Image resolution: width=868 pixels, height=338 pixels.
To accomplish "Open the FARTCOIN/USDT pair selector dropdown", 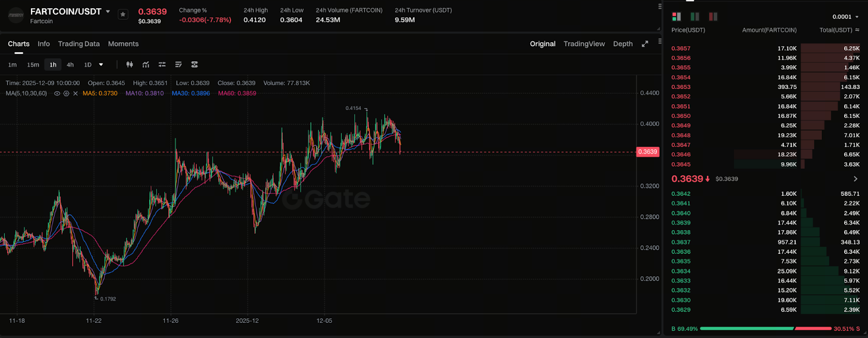I will point(108,11).
